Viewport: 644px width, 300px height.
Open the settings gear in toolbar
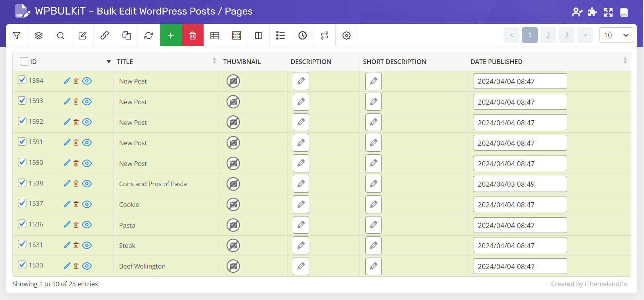[347, 36]
